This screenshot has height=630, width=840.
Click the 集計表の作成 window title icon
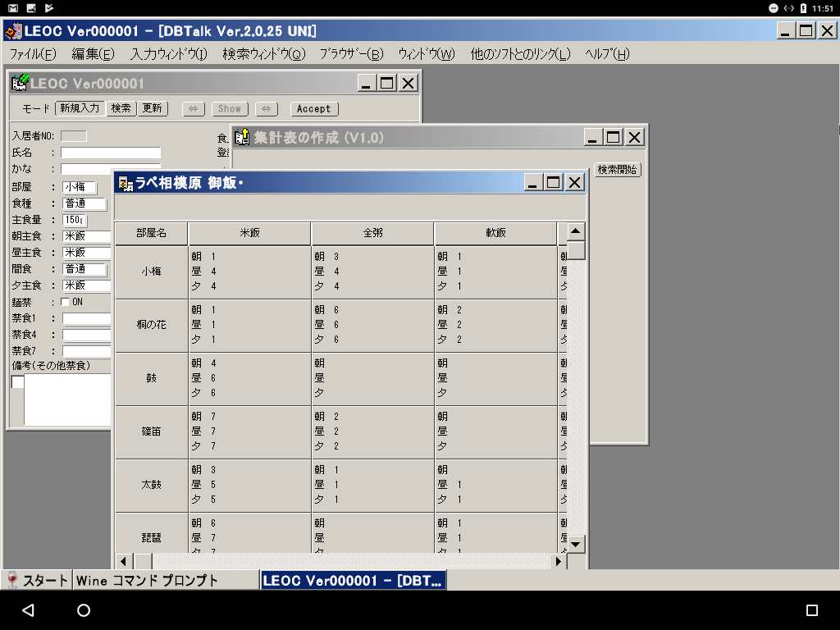pyautogui.click(x=243, y=137)
